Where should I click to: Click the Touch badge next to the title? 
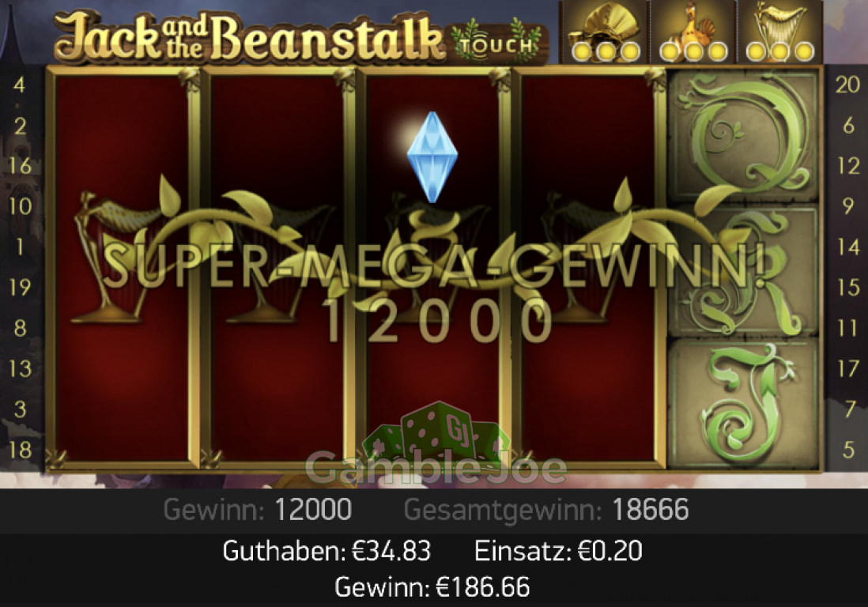[x=496, y=43]
